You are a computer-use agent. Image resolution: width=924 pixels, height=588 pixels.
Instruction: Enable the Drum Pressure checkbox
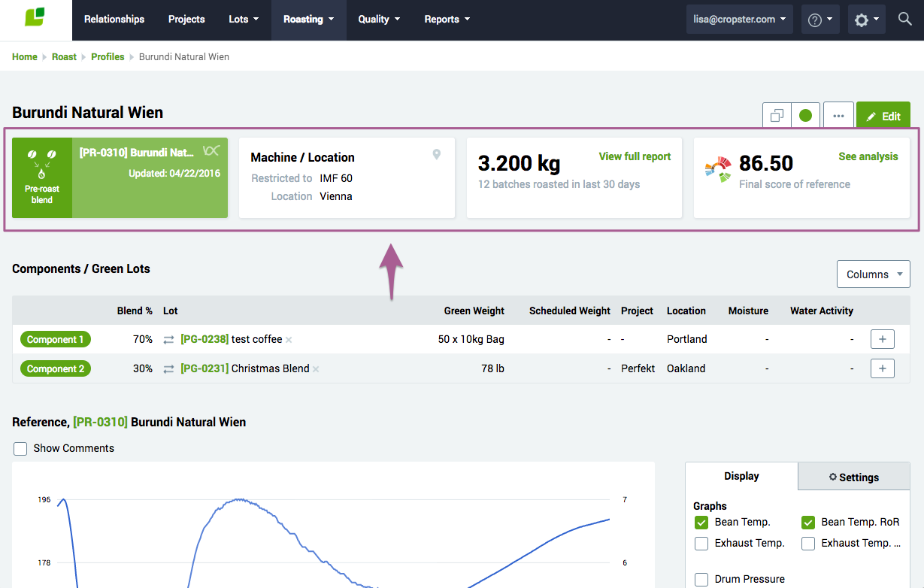point(701,580)
